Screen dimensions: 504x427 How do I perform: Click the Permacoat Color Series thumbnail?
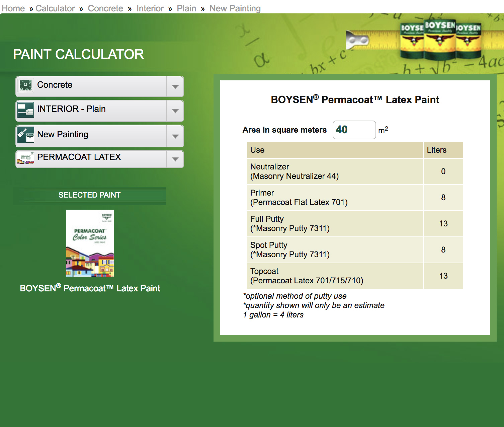90,243
